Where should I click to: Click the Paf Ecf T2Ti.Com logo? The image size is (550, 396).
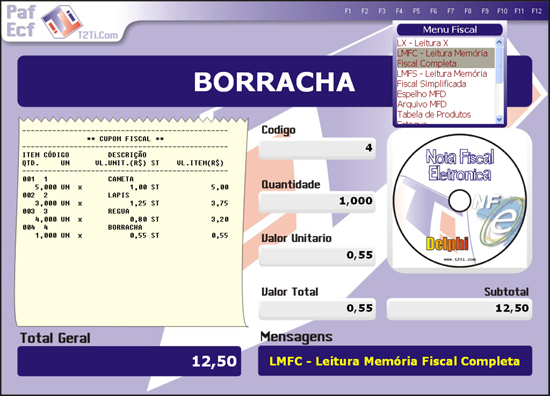[x=62, y=22]
